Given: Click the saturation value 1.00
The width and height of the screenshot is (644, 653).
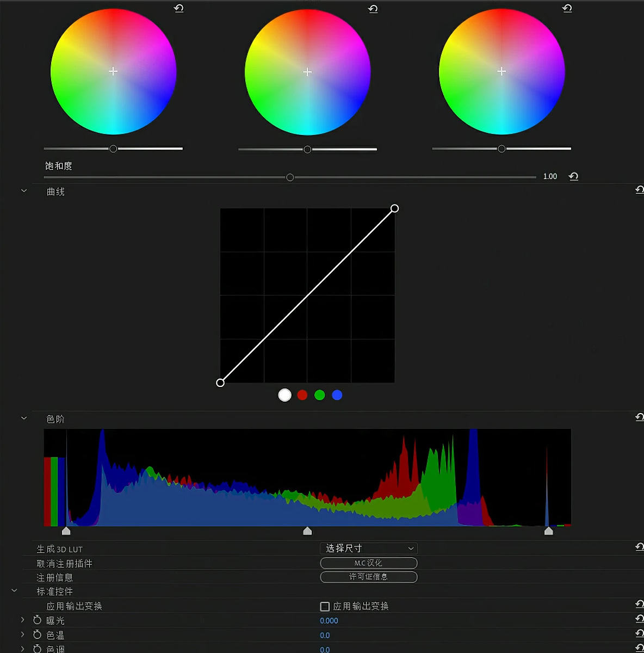Looking at the screenshot, I should pyautogui.click(x=550, y=176).
